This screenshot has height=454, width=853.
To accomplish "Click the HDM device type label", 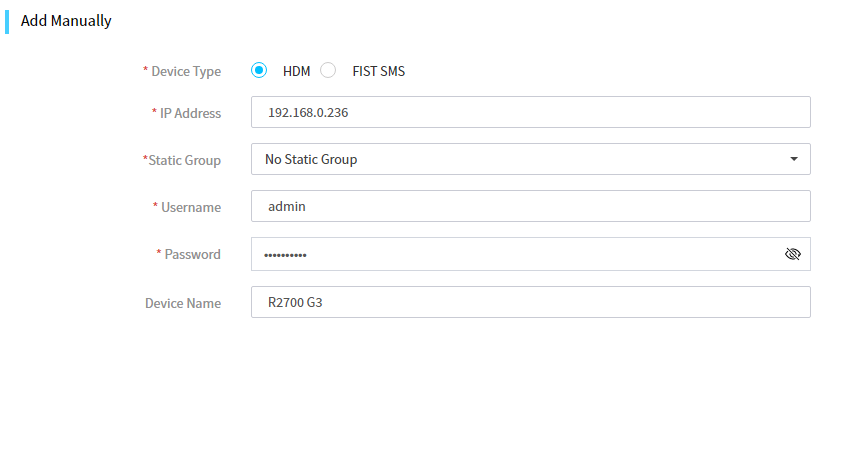I will pyautogui.click(x=296, y=71).
